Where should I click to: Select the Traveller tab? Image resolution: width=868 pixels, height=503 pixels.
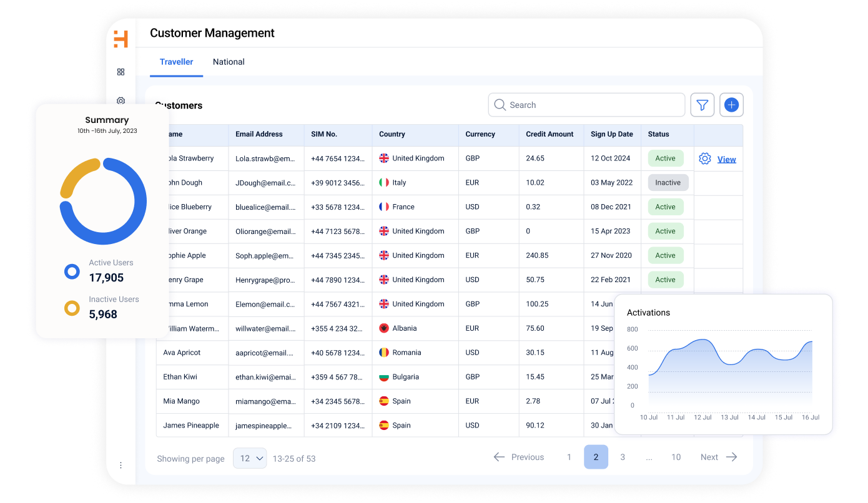(x=176, y=62)
